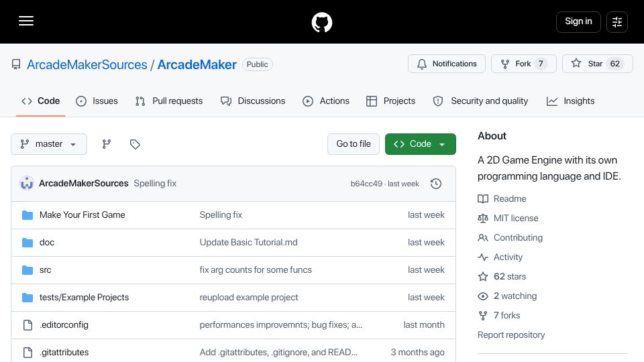
Task: Click the repository icon beside ArcadeMakerSources
Action: click(x=16, y=64)
